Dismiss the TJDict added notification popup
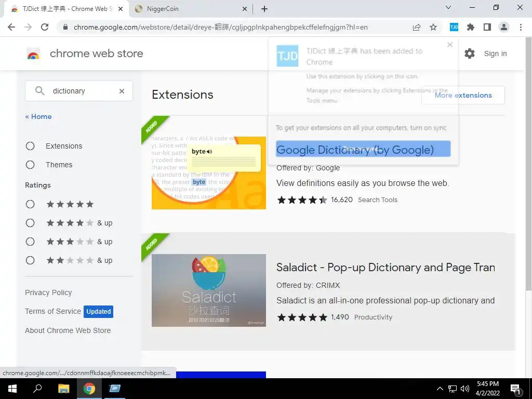The height and width of the screenshot is (399, 532). (450, 45)
